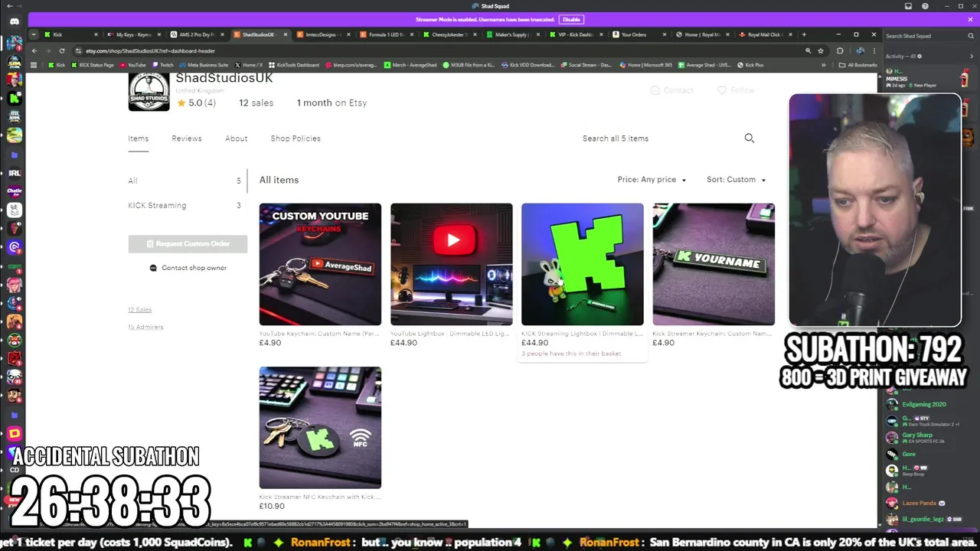
Task: Select the All items category
Action: point(185,181)
